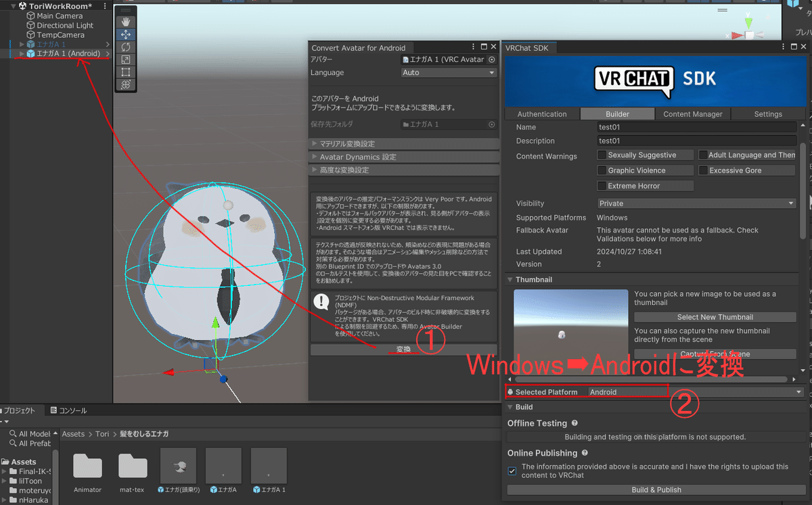Toggle Sexually Suggestive content warning

602,155
